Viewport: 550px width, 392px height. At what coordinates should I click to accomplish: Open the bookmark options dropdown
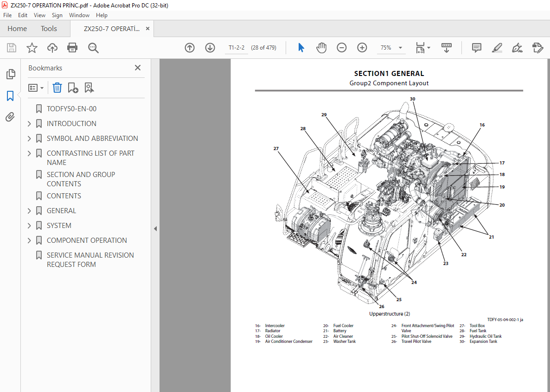point(36,88)
